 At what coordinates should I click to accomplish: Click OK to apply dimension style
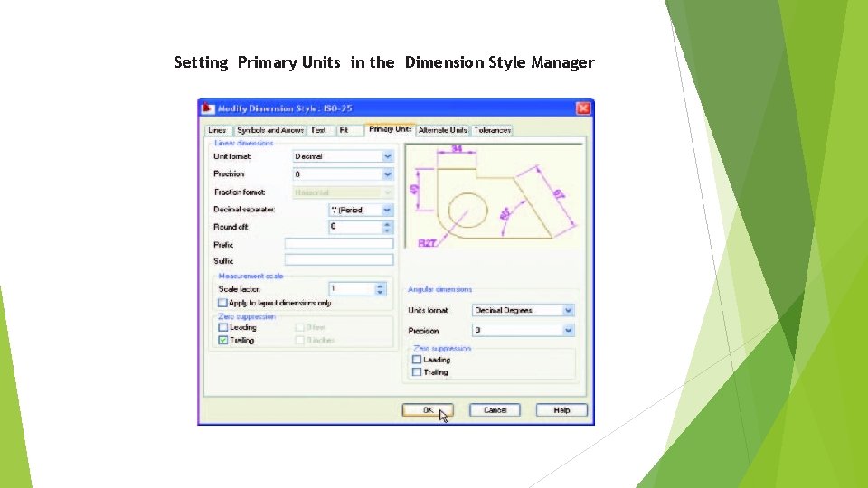(428, 410)
